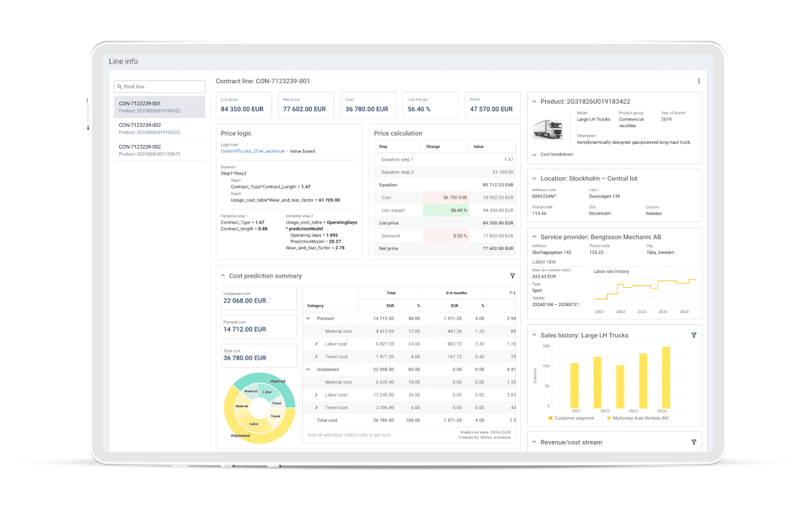
Task: Collapse the Sales history panel
Action: click(x=534, y=335)
